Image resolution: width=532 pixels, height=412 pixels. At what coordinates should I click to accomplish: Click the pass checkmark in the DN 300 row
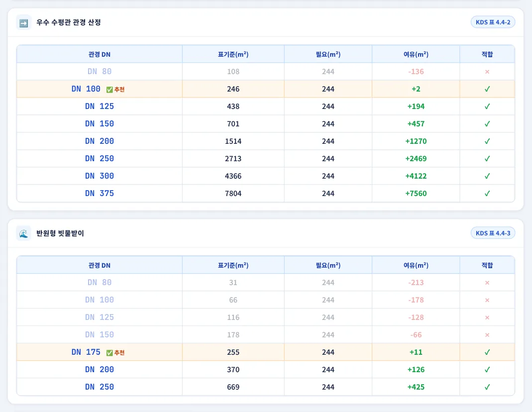click(487, 176)
